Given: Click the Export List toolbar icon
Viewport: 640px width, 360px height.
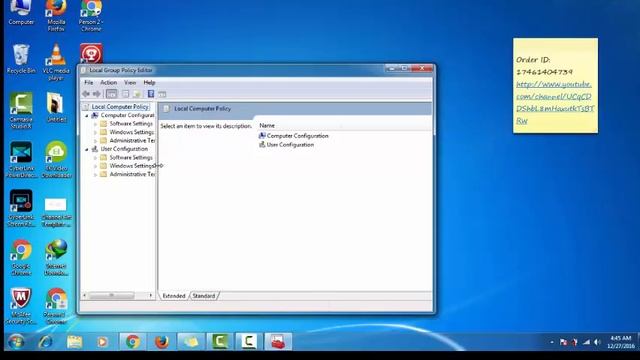Looking at the screenshot, I should (137, 94).
